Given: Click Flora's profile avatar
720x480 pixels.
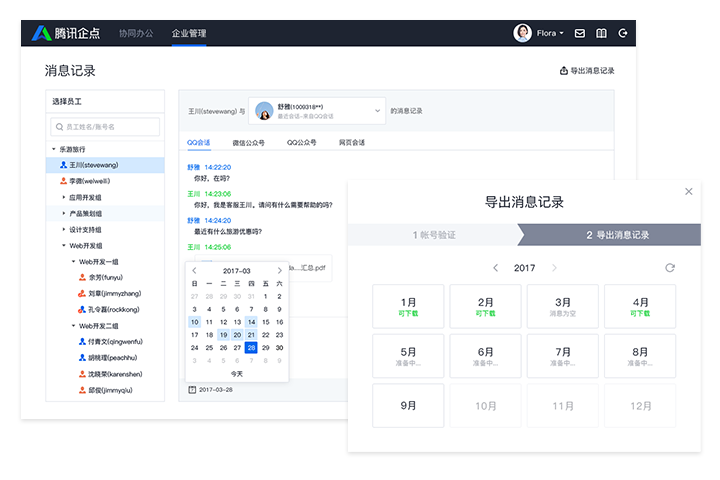Looking at the screenshot, I should coord(522,33).
